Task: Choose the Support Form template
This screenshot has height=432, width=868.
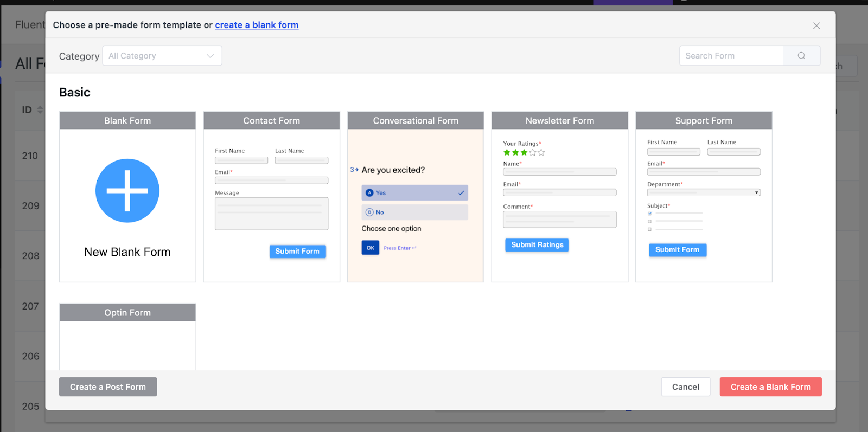Action: click(704, 197)
